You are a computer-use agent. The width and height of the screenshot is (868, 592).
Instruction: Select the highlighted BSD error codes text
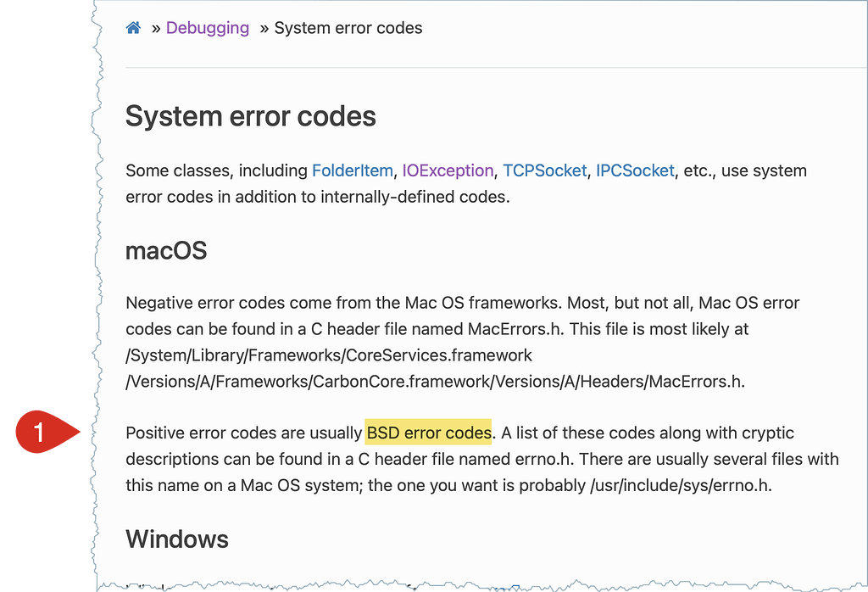click(x=429, y=433)
